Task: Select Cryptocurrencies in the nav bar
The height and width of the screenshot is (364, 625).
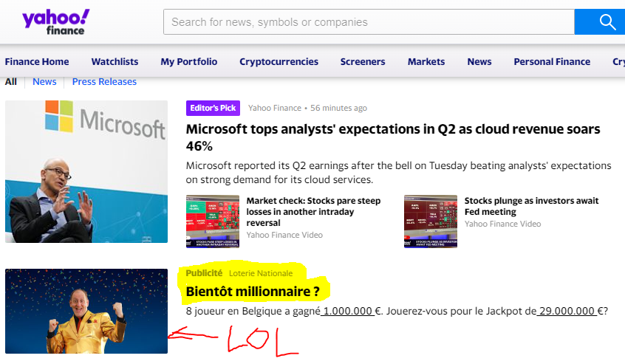Action: [279, 62]
